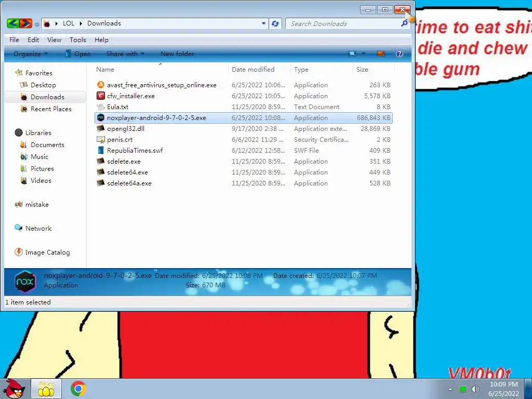Expand the Organize dropdown menu
This screenshot has width=532, height=399.
tap(30, 54)
